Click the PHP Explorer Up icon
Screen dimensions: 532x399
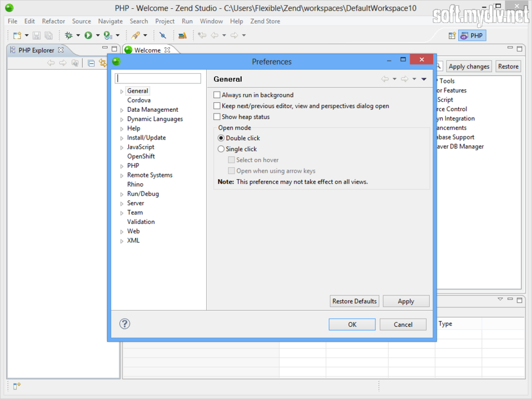[x=75, y=63]
